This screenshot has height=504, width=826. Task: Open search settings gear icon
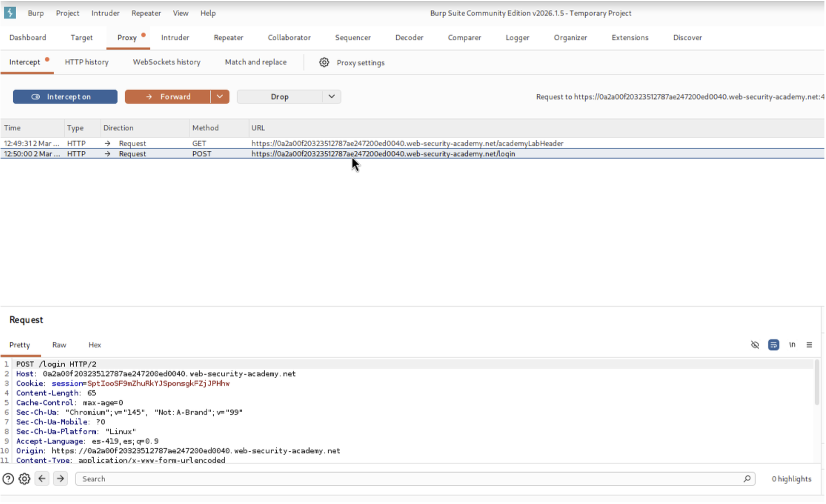pyautogui.click(x=25, y=479)
